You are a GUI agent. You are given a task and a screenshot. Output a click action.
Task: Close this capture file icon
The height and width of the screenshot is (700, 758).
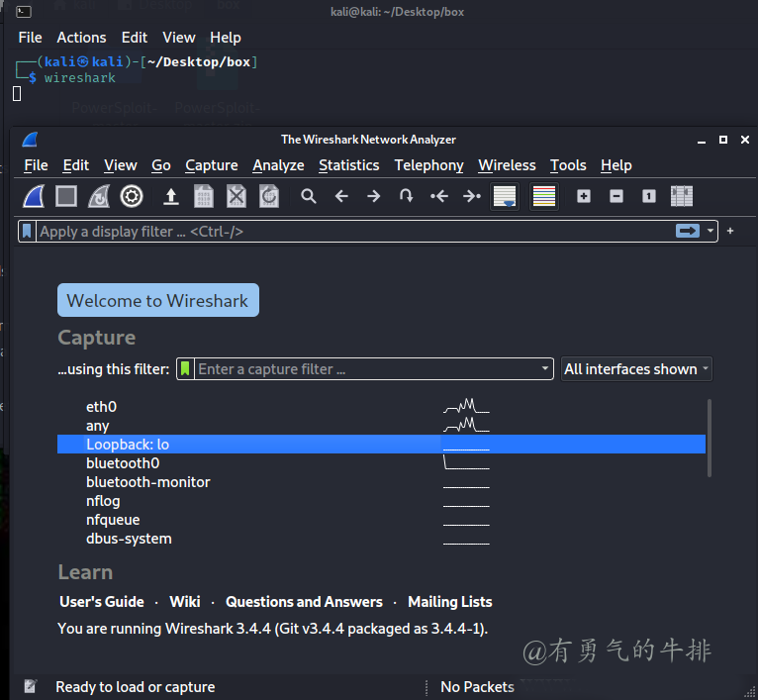click(237, 196)
